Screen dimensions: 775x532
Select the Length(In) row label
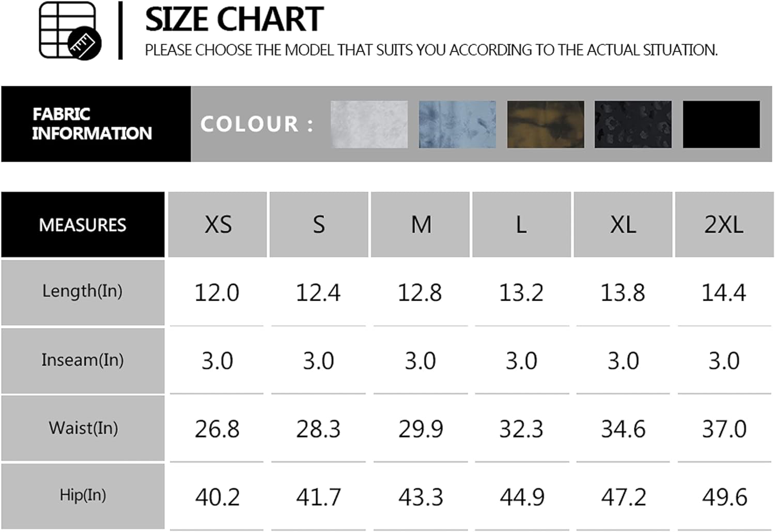point(83,291)
